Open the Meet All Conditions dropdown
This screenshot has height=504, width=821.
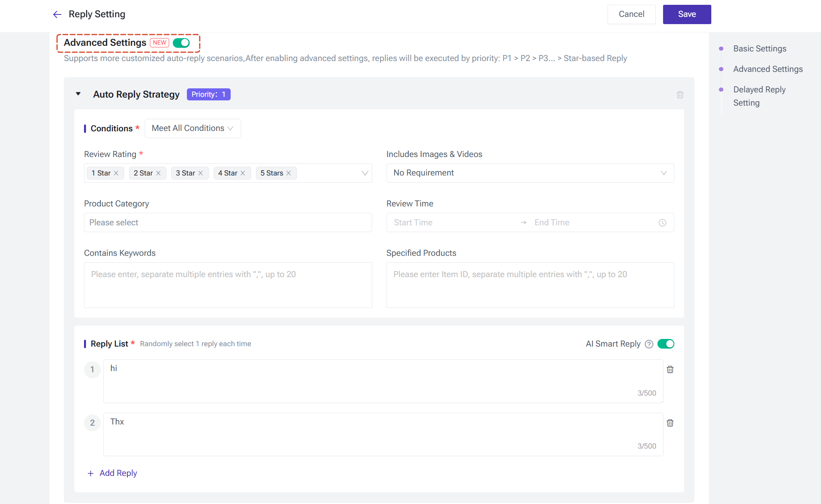[x=192, y=129]
